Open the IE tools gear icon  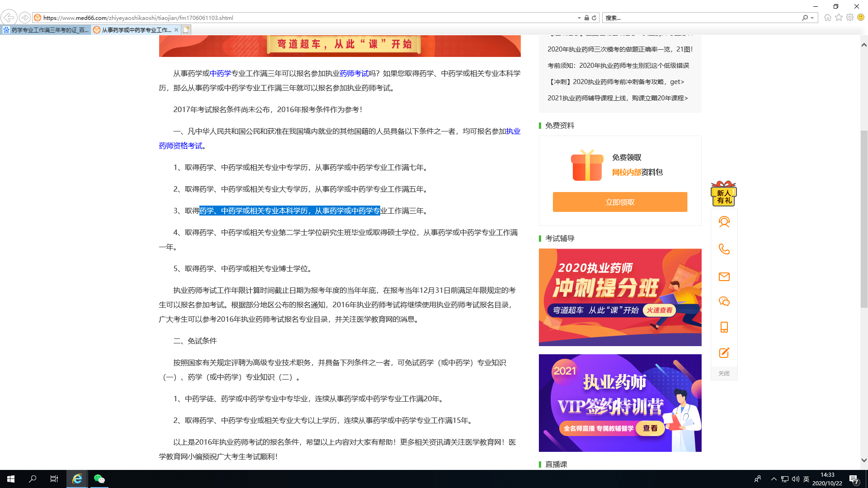pos(850,18)
